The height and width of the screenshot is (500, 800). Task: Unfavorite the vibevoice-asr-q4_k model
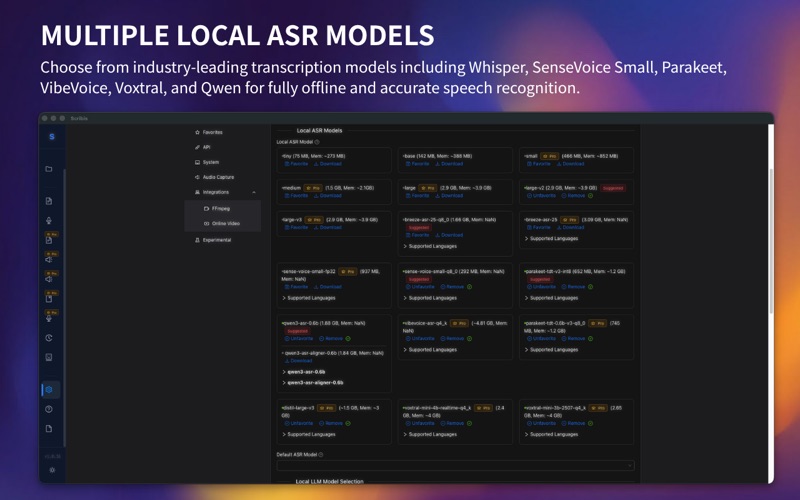(x=420, y=339)
